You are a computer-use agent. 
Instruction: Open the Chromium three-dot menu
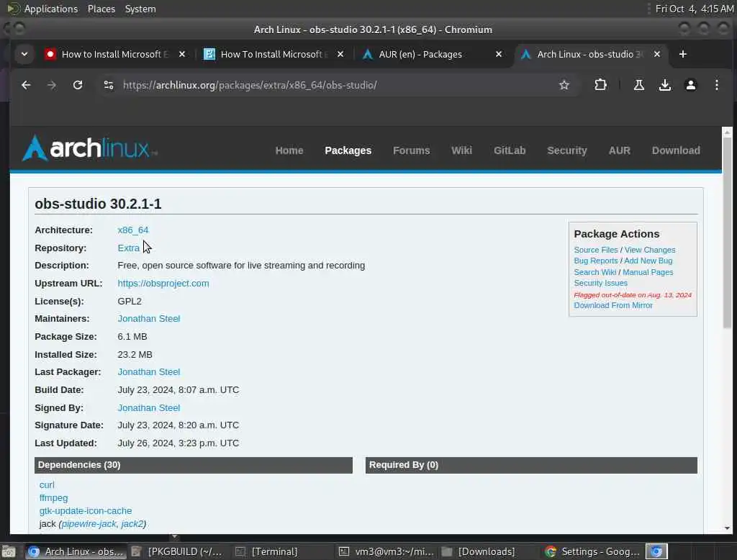pos(716,85)
